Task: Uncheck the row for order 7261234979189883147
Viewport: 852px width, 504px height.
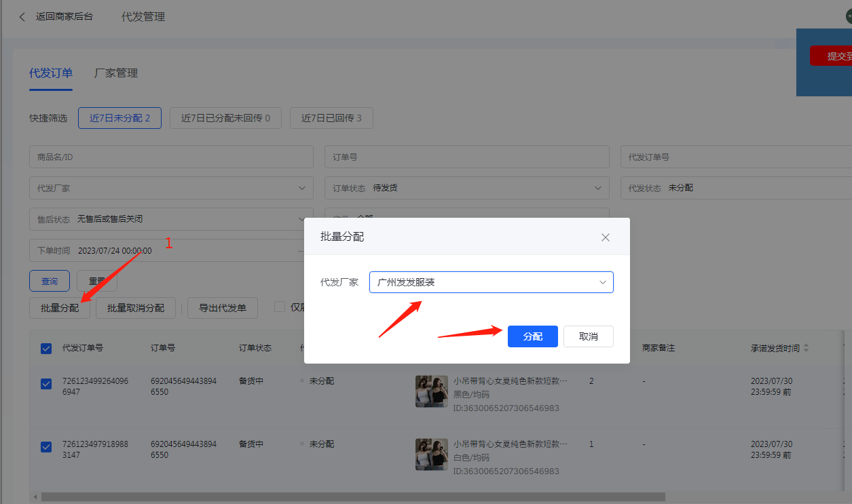Action: click(x=46, y=447)
